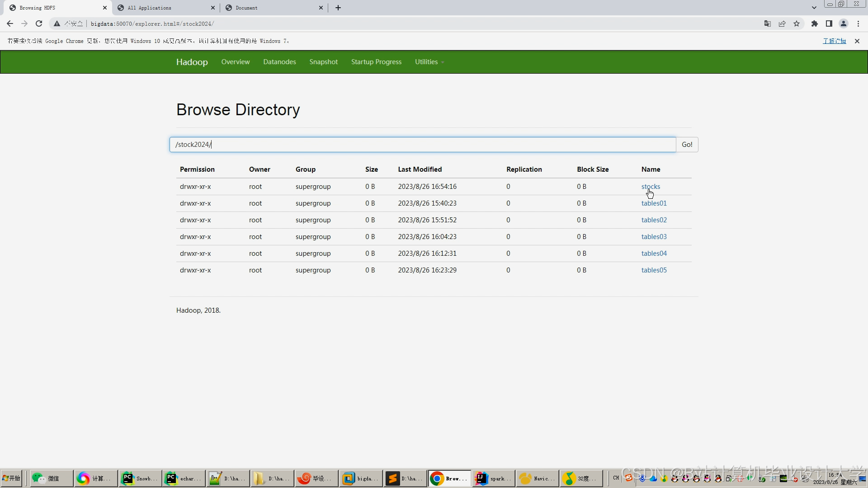
Task: Open the Chrome three-dot menu
Action: pyautogui.click(x=858, y=23)
